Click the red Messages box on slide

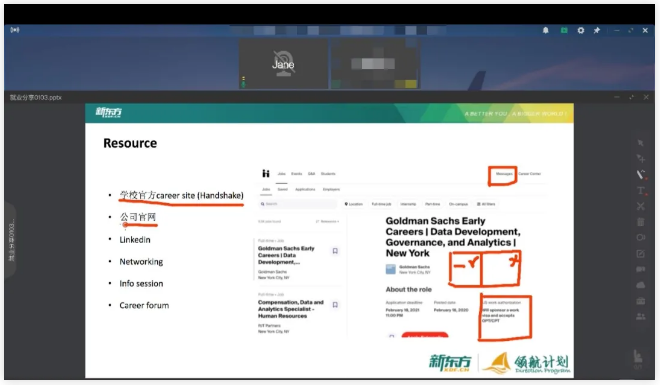click(x=503, y=176)
